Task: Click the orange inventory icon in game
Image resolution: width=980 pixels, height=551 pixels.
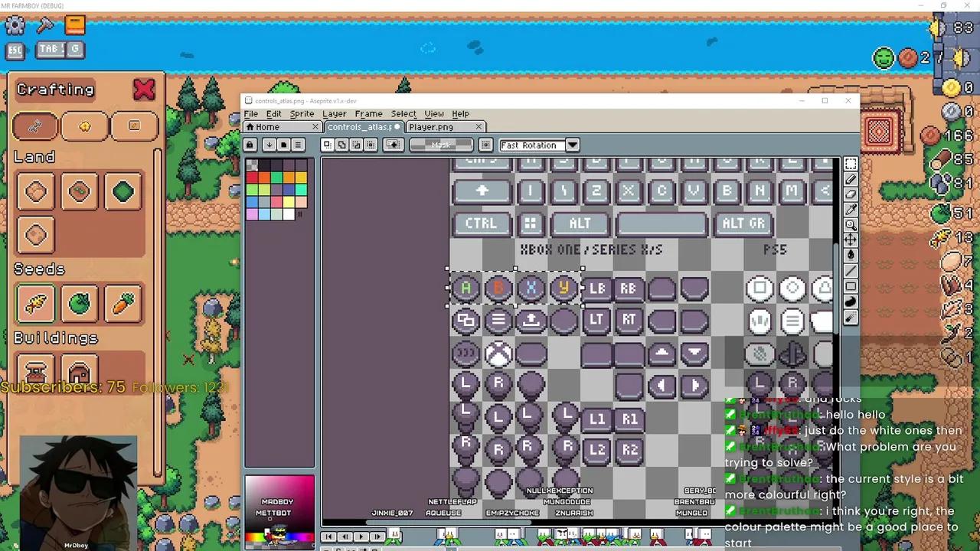Action: (74, 25)
